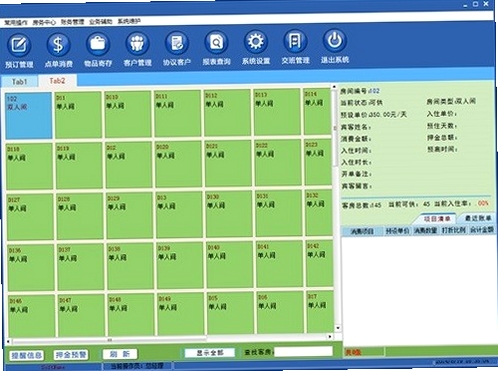498x371 pixels.
Task: Click the 打折比例 column header
Action: (454, 230)
